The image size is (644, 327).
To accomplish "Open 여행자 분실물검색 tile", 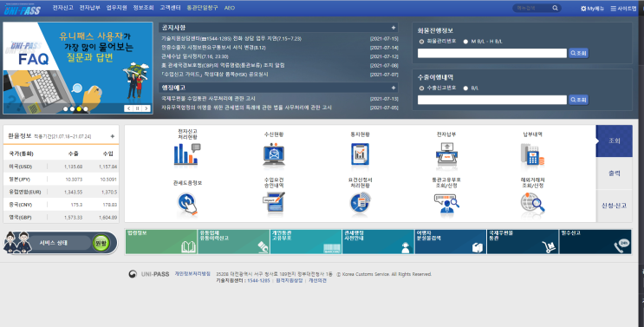I will click(x=450, y=241).
